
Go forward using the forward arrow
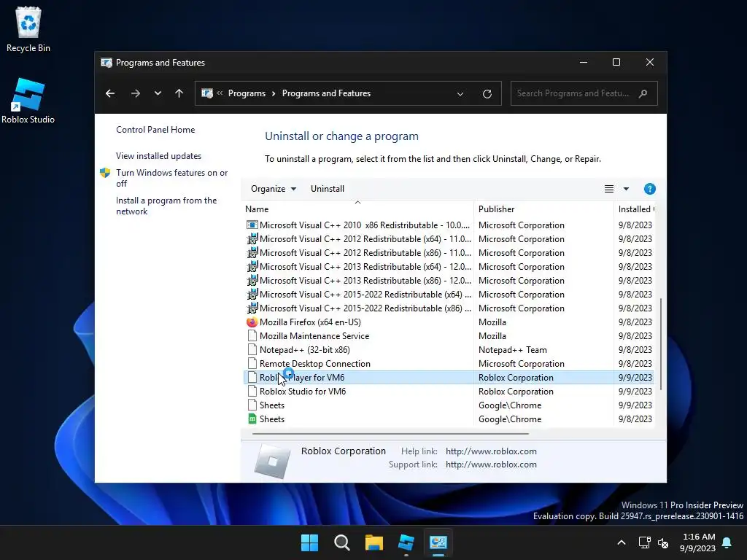[136, 93]
